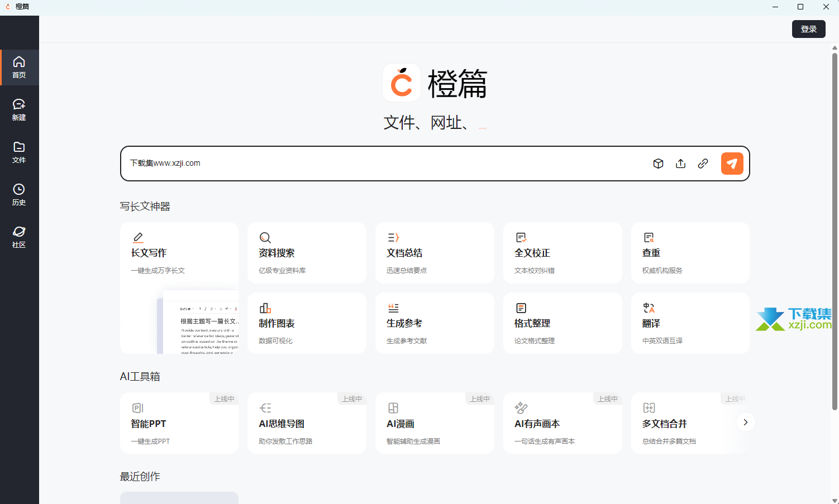Click the 亿级专业资料库 description
This screenshot has height=504, width=839.
coord(282,271)
